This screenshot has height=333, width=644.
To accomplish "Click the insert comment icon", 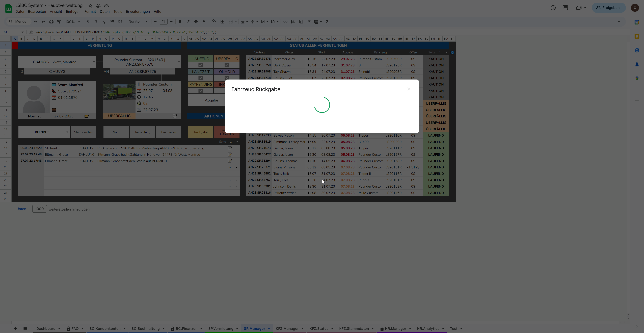I will coord(293,21).
